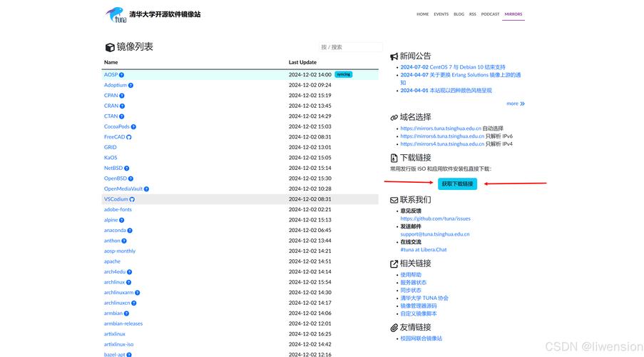Viewport: 644px width, 357px height.
Task: Open PODCAST in top navigation
Action: [x=491, y=14]
